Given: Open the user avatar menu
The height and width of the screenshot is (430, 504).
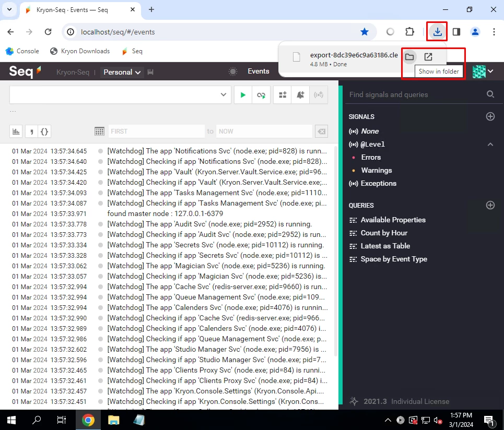Looking at the screenshot, I should pyautogui.click(x=483, y=71).
